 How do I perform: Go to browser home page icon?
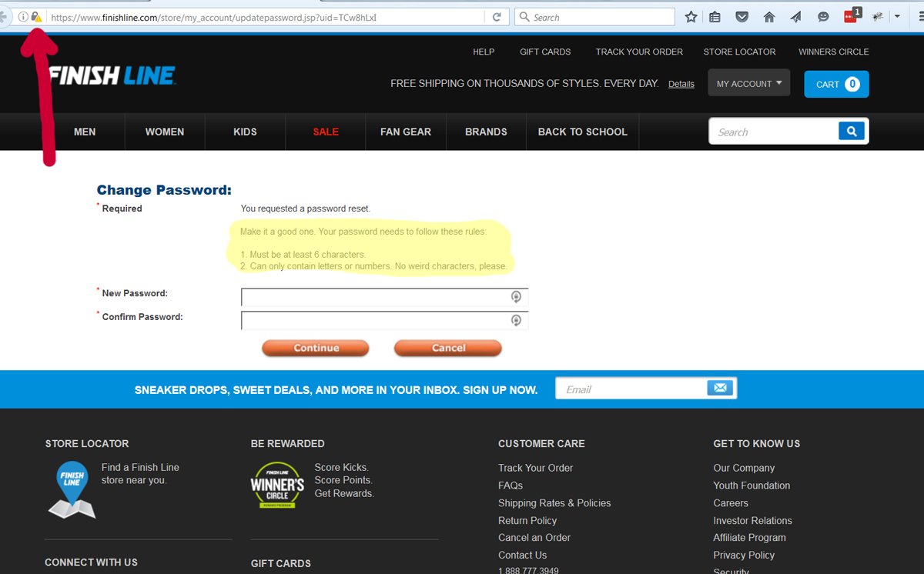coord(768,17)
